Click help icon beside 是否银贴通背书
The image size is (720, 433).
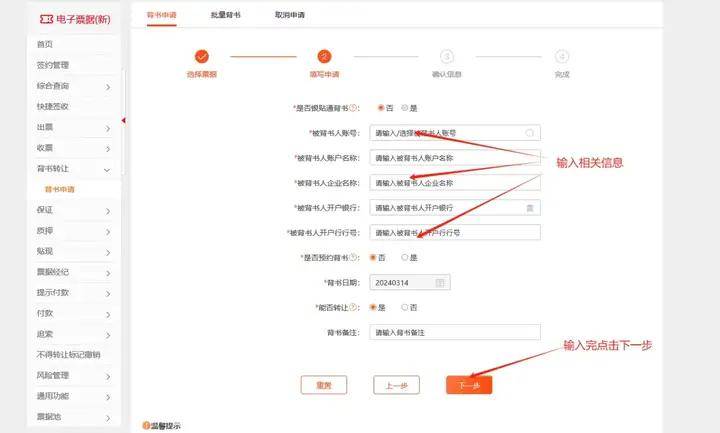(354, 107)
